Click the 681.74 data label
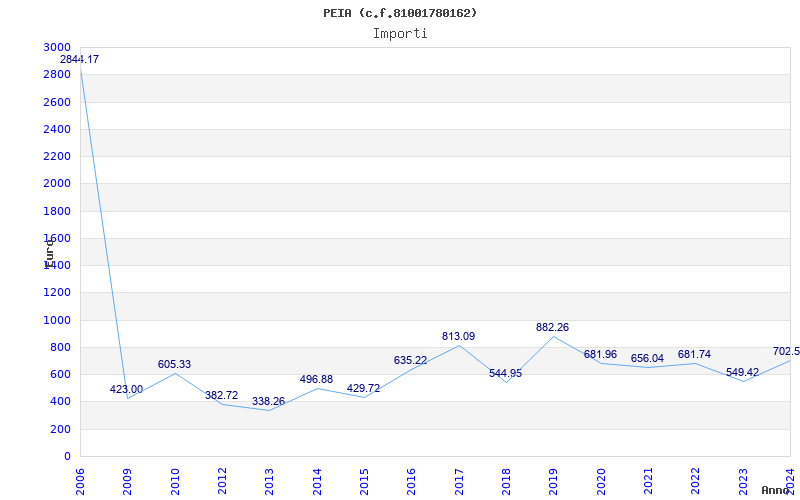Image resolution: width=800 pixels, height=500 pixels. 694,354
